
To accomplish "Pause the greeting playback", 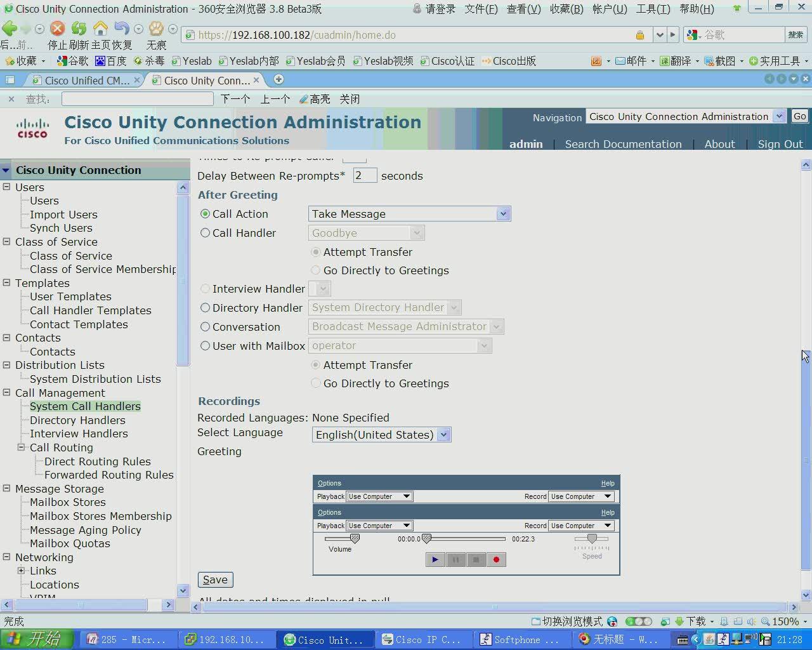I will (x=455, y=560).
